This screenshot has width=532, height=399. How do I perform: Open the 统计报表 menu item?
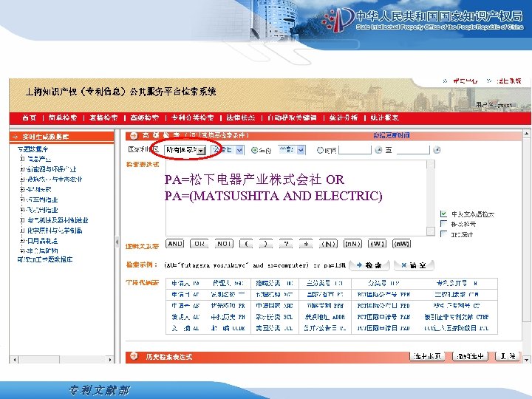point(385,117)
